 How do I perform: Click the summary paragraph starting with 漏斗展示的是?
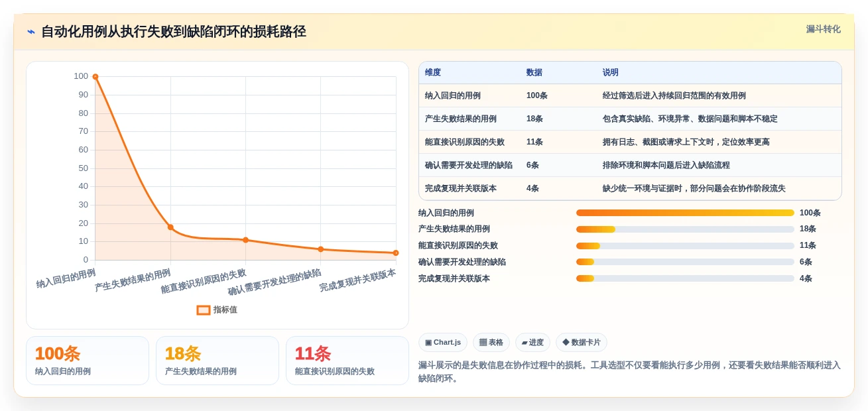tap(629, 371)
